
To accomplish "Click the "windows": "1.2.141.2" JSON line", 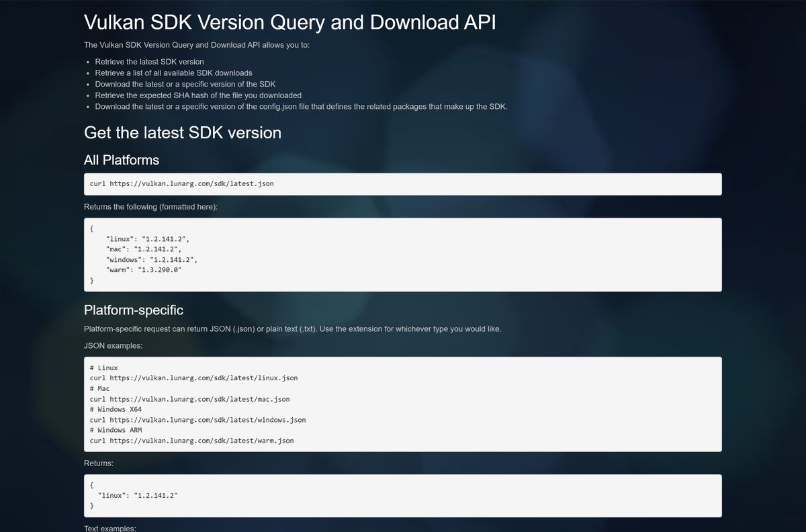I will point(151,259).
